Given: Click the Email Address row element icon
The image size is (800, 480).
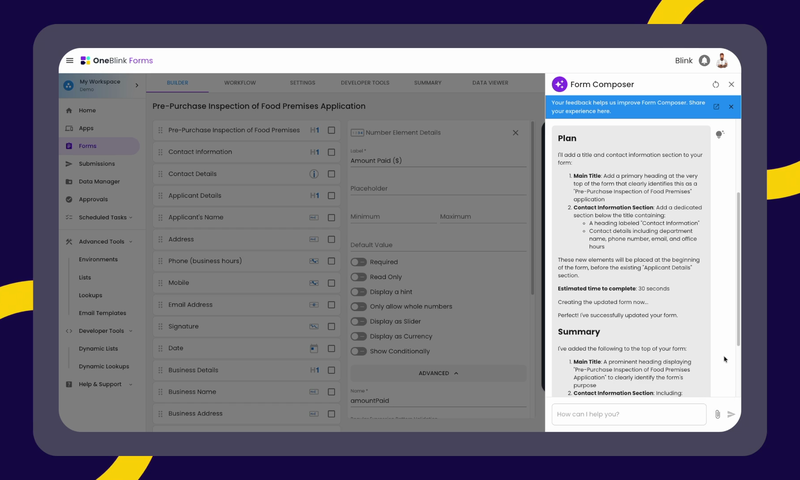Looking at the screenshot, I should (x=314, y=305).
